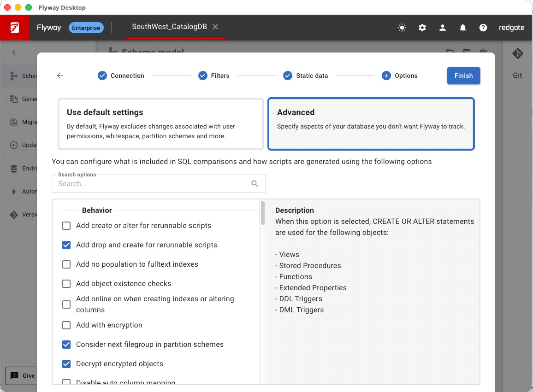533x392 pixels.
Task: Toggle light/dark theme sun icon
Action: click(402, 28)
